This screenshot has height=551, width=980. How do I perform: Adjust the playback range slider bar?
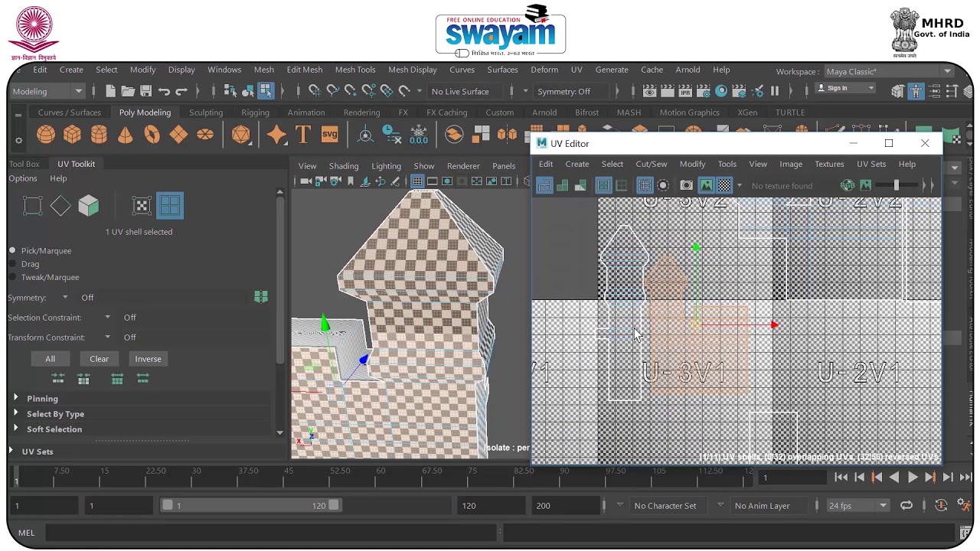coord(250,505)
